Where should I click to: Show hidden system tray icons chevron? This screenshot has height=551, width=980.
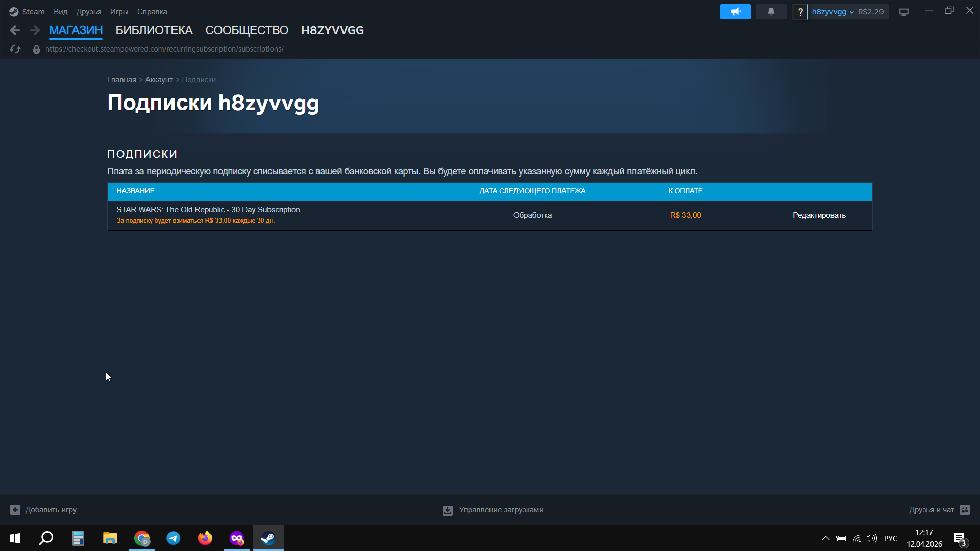click(x=825, y=538)
